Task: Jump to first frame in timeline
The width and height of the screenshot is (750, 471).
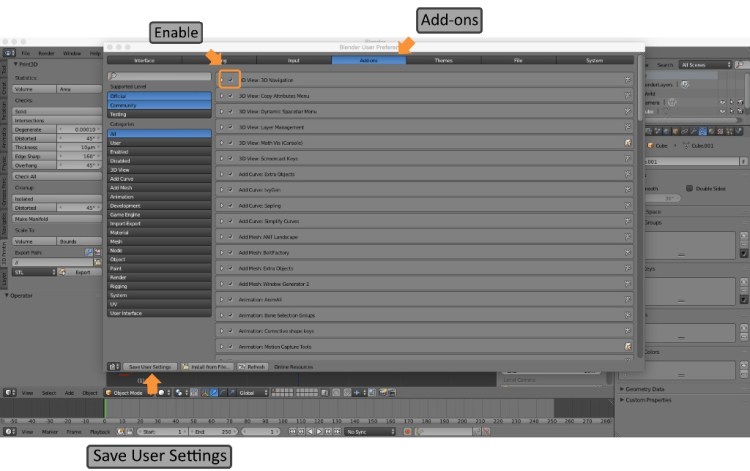Action: (292, 431)
